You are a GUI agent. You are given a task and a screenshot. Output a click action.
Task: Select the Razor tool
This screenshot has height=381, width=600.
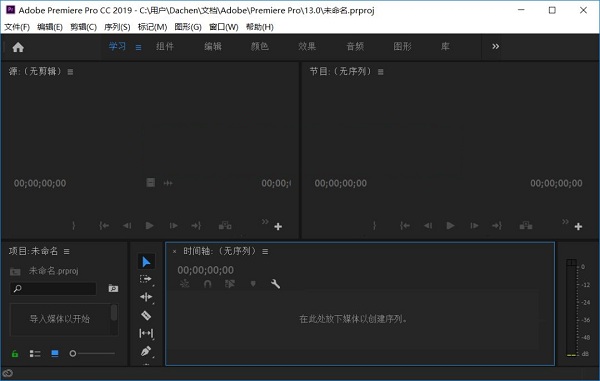[x=146, y=315]
